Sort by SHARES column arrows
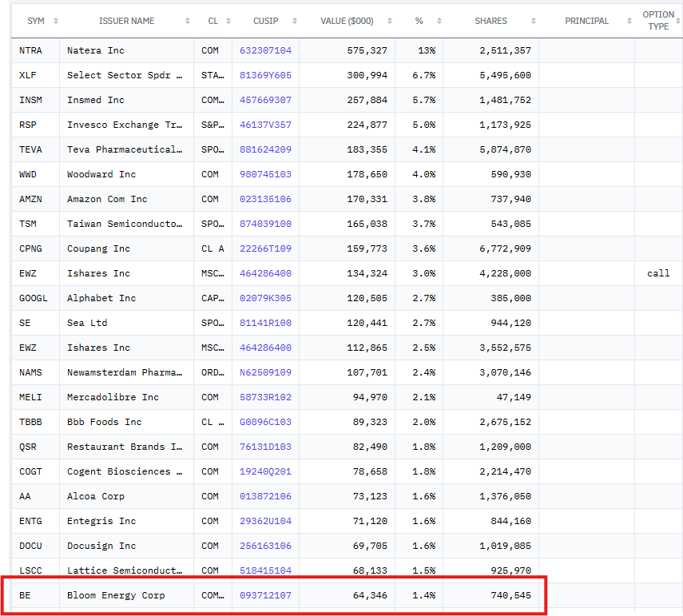Image resolution: width=683 pixels, height=616 pixels. [534, 21]
